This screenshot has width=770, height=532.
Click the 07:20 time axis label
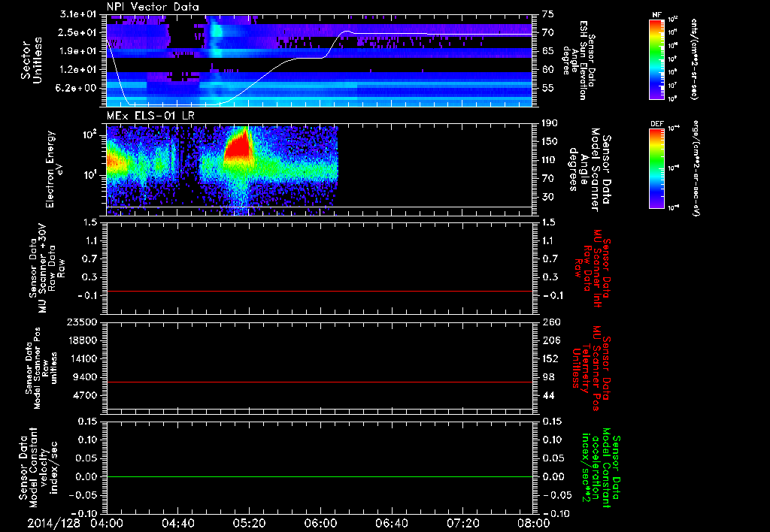[x=462, y=523]
